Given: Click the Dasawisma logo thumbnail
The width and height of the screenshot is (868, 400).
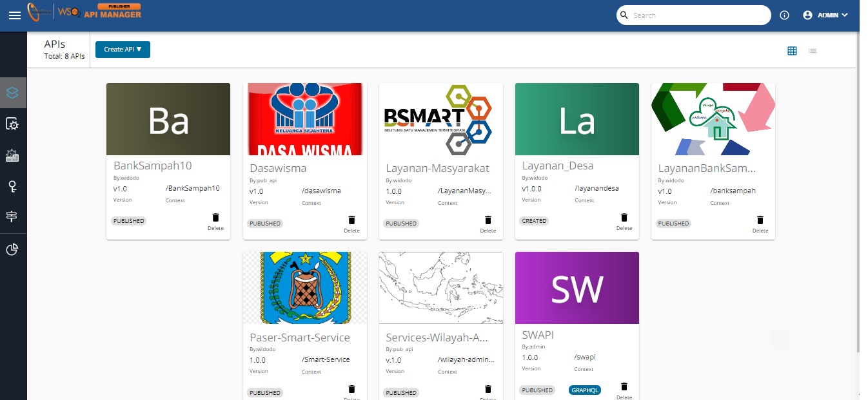Looking at the screenshot, I should tap(304, 119).
